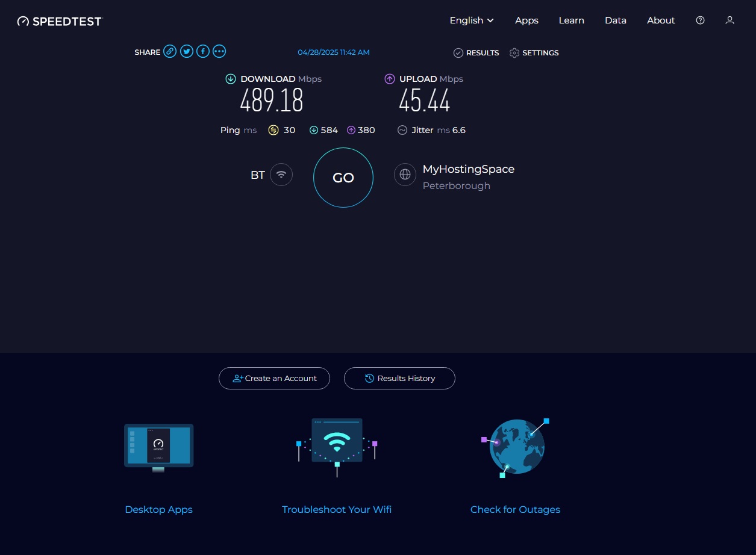Viewport: 756px width, 555px height.
Task: Open the Apps menu
Action: pos(526,20)
